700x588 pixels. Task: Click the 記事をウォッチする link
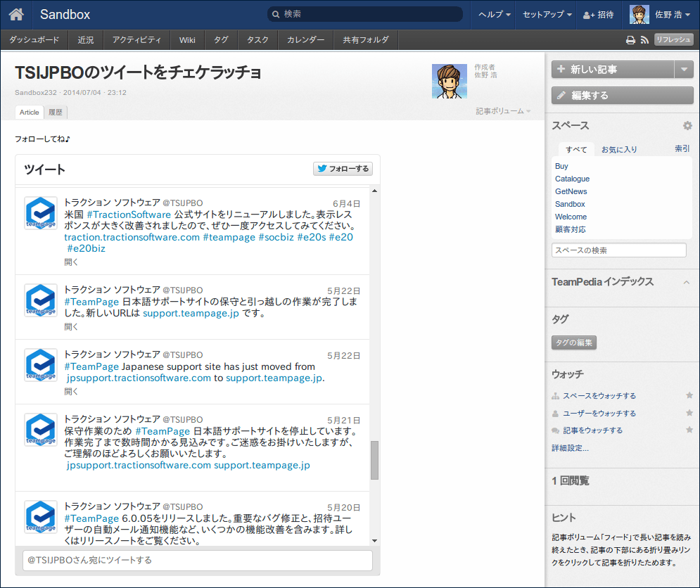[592, 430]
